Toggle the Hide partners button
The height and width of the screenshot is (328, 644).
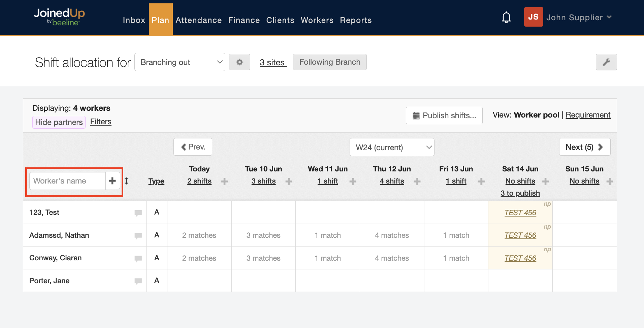pos(59,122)
